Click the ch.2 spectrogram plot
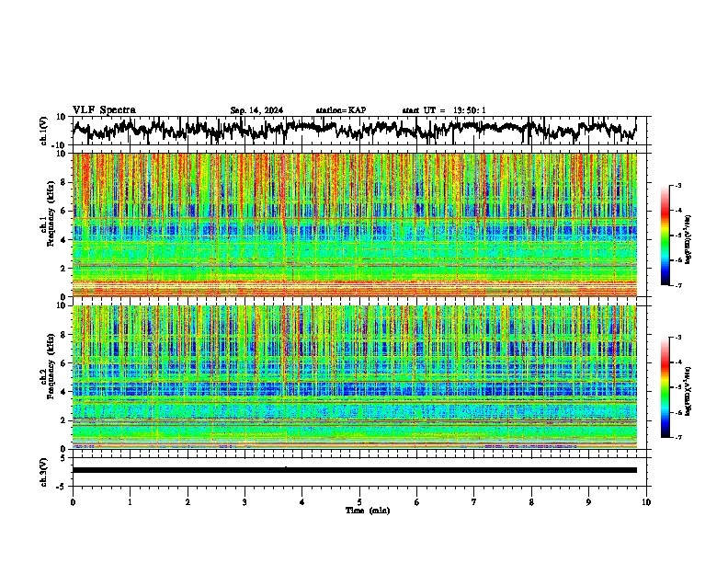 pyautogui.click(x=354, y=377)
